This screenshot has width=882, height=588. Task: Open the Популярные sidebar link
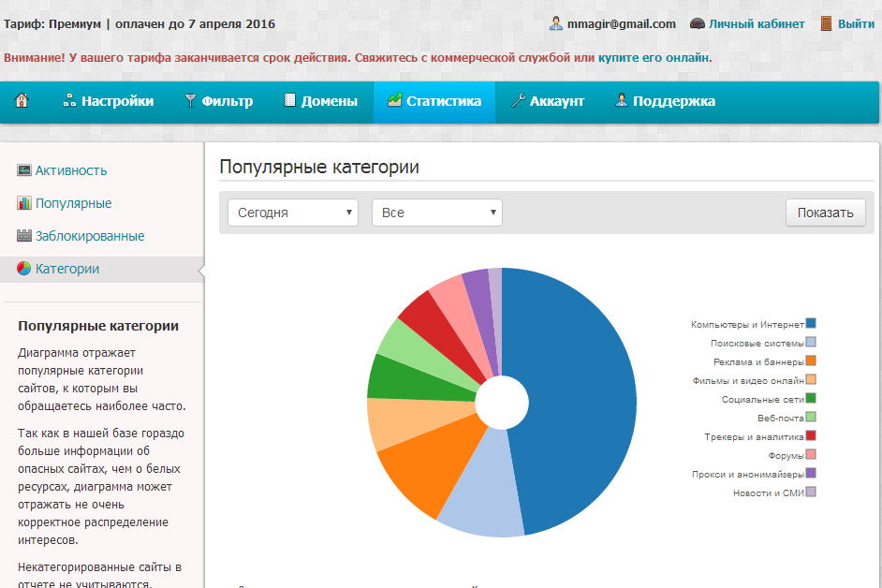click(x=73, y=203)
